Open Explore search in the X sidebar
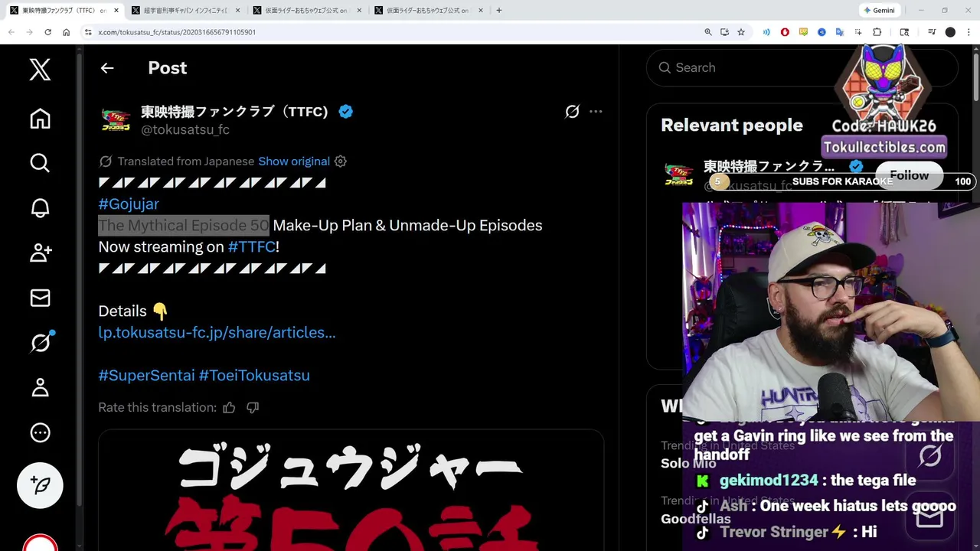980x551 pixels. pyautogui.click(x=40, y=163)
